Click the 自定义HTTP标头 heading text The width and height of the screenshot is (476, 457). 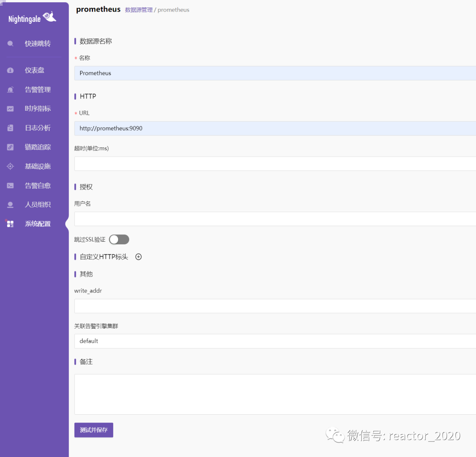(104, 257)
